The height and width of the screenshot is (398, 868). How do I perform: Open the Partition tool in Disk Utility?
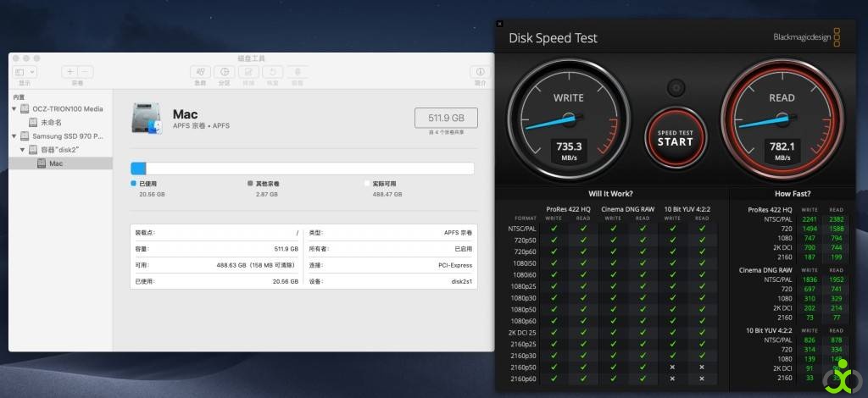(224, 72)
